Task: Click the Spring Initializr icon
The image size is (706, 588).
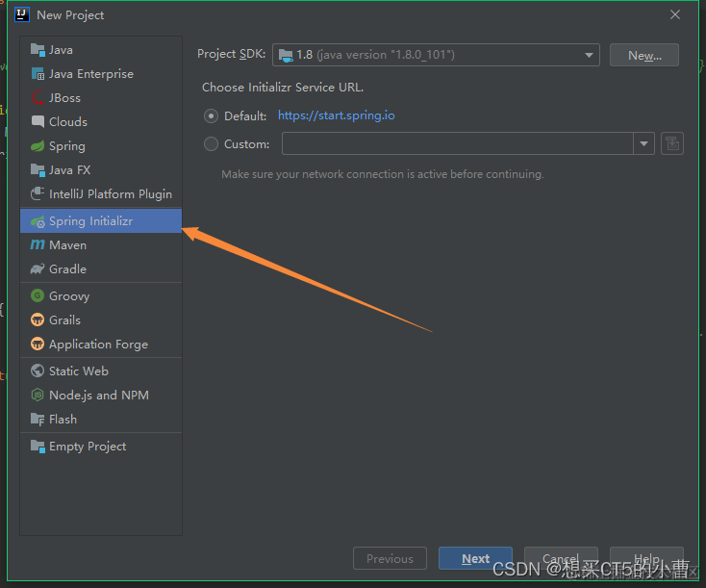Action: coord(38,221)
